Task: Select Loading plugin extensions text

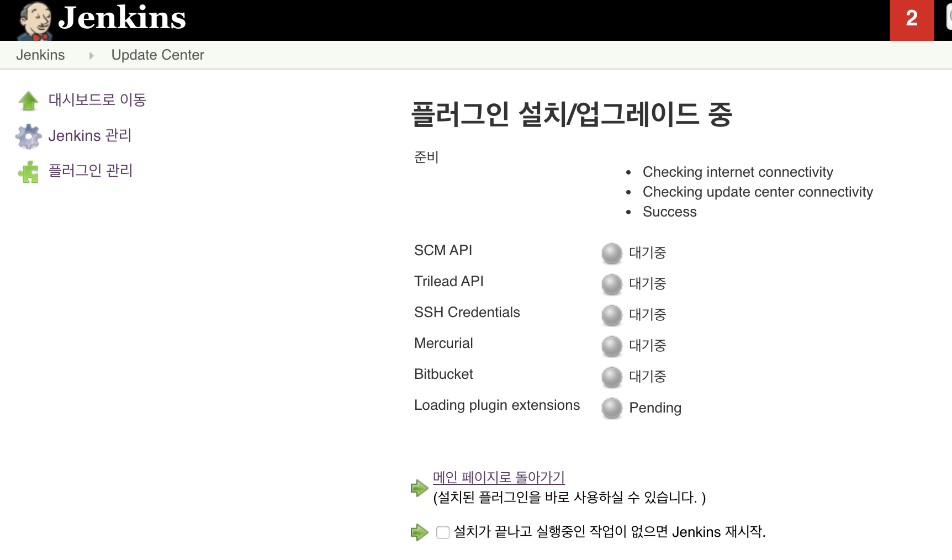Action: point(496,405)
